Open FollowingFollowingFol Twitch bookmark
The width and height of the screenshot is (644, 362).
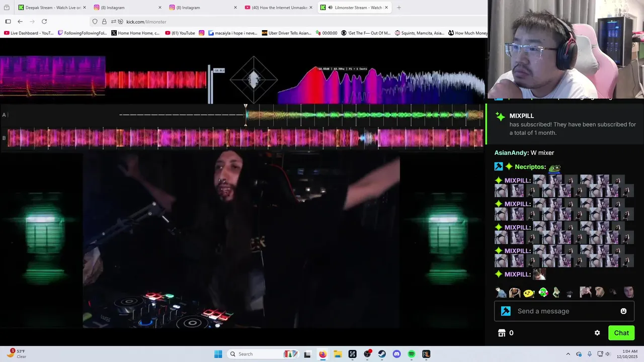coord(83,33)
